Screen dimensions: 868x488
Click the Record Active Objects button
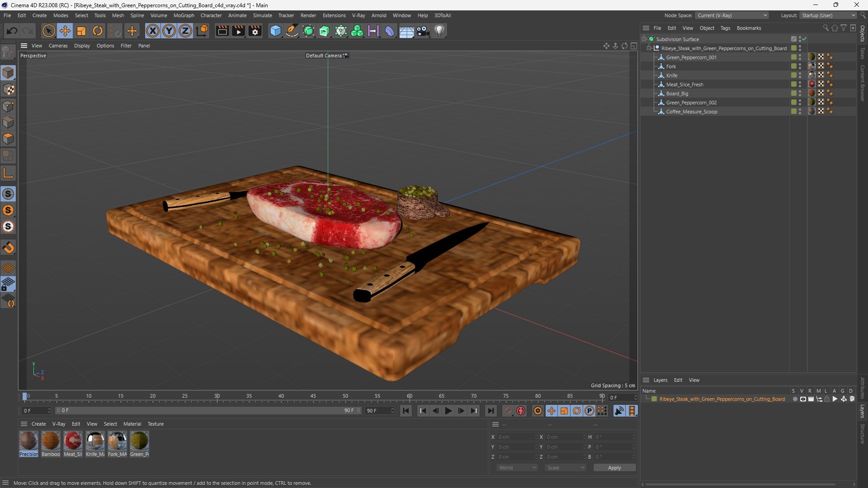508,411
